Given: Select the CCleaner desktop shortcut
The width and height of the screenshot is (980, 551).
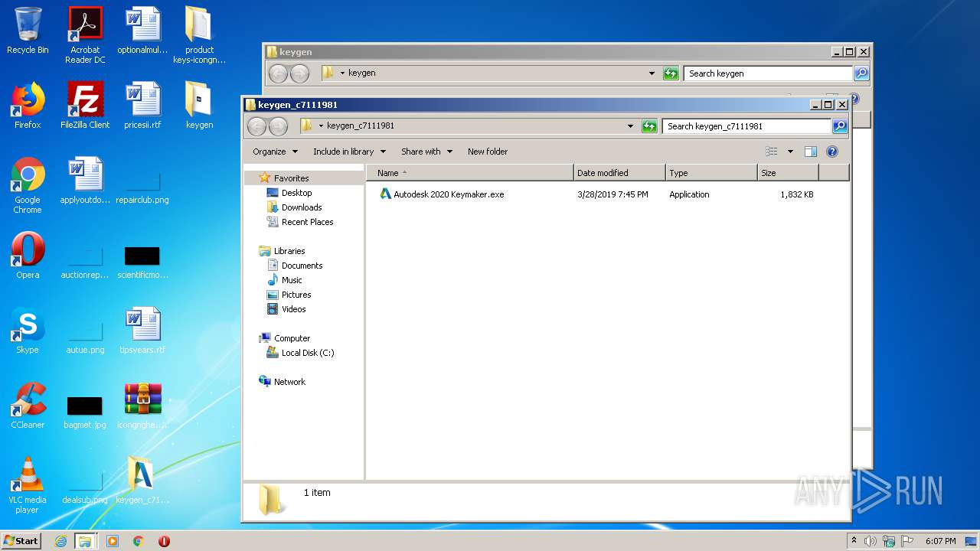Looking at the screenshot, I should pyautogui.click(x=28, y=406).
